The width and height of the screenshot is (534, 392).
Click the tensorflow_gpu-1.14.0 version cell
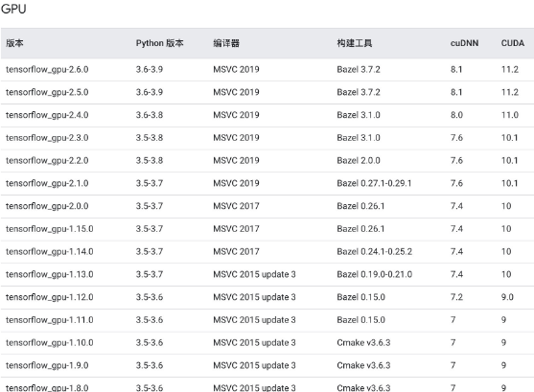point(50,252)
